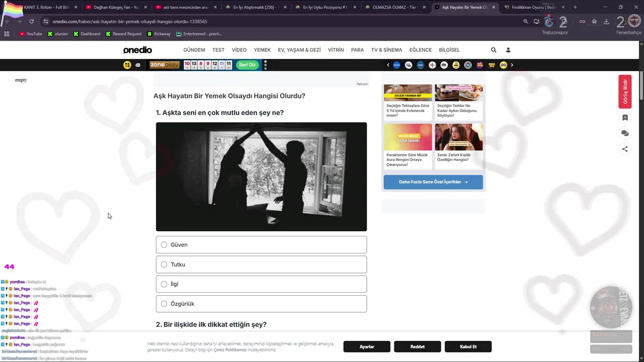The width and height of the screenshot is (644, 362).
Task: Open the Chrome apps grid icon
Action: click(x=7, y=34)
